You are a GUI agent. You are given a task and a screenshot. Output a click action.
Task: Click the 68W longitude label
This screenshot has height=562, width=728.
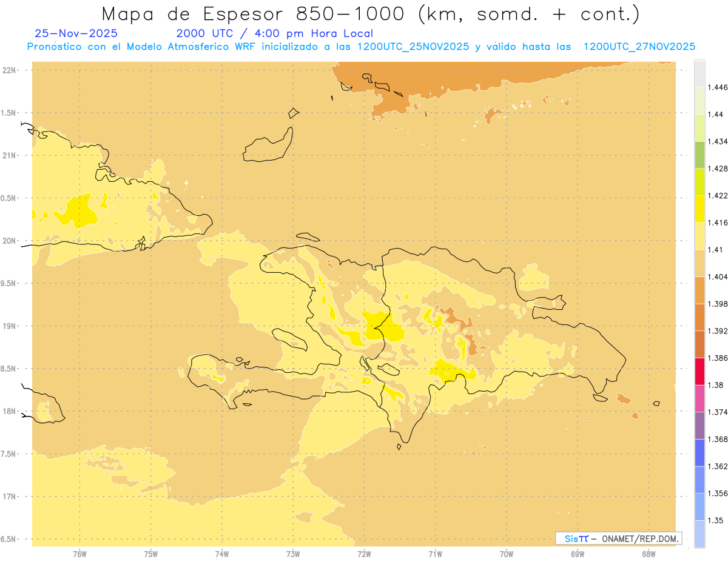pyautogui.click(x=649, y=554)
